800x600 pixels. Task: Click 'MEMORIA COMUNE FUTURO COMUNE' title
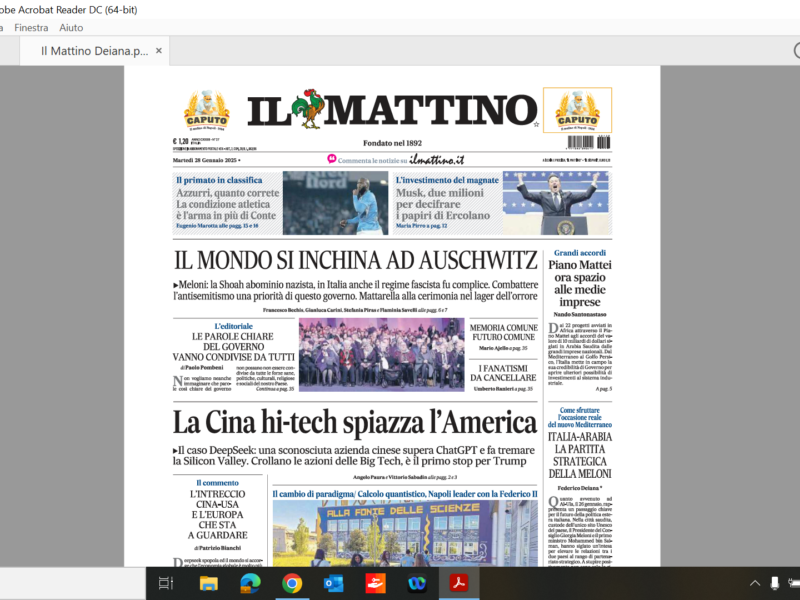pyautogui.click(x=504, y=332)
